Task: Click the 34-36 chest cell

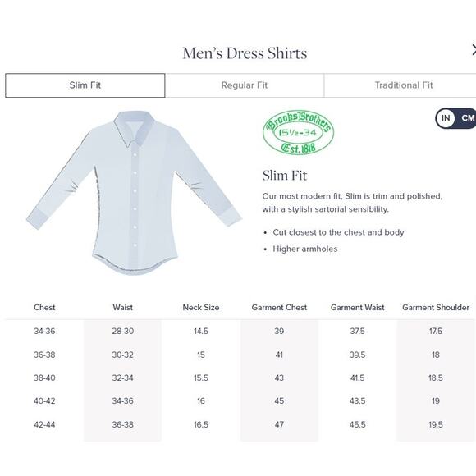Action: (x=44, y=331)
